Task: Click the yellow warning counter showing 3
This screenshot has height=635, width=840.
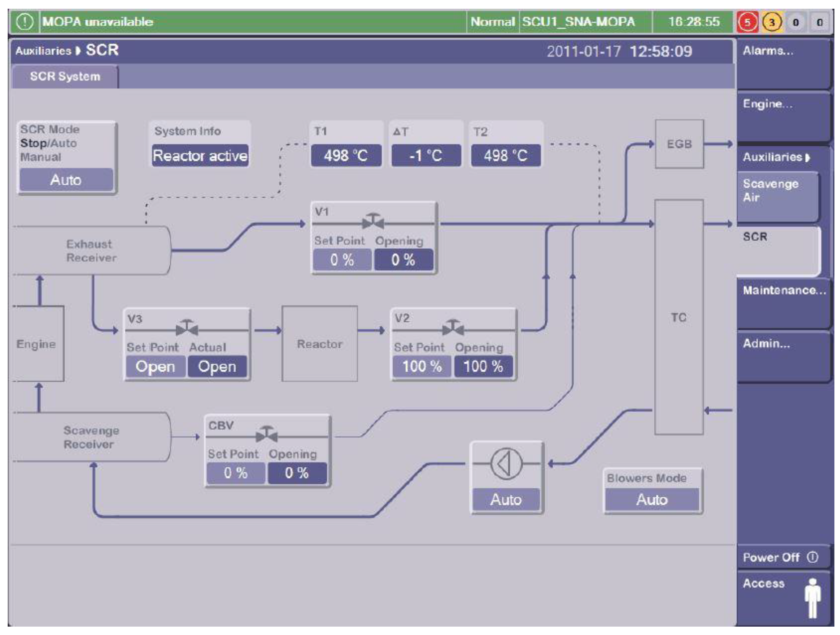Action: point(771,22)
